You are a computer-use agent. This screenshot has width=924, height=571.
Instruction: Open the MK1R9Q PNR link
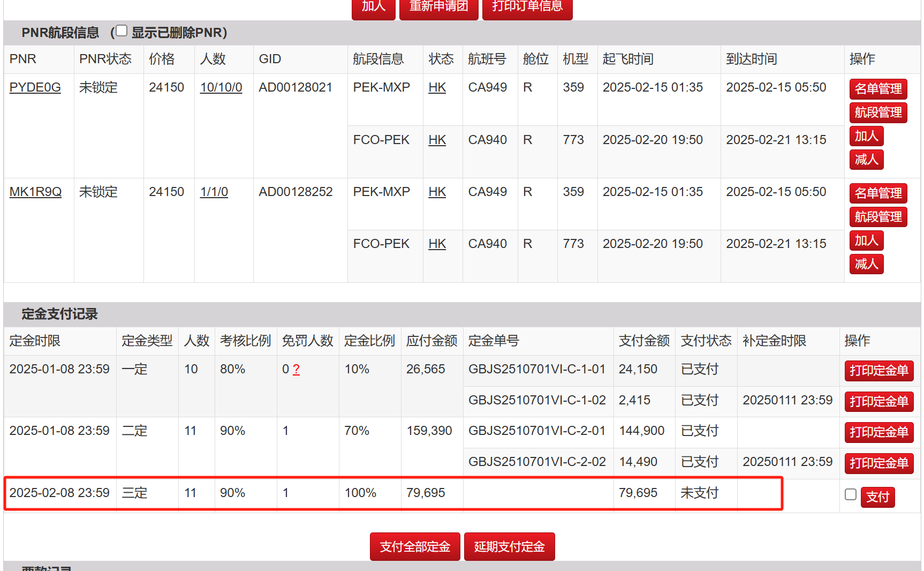(x=35, y=192)
